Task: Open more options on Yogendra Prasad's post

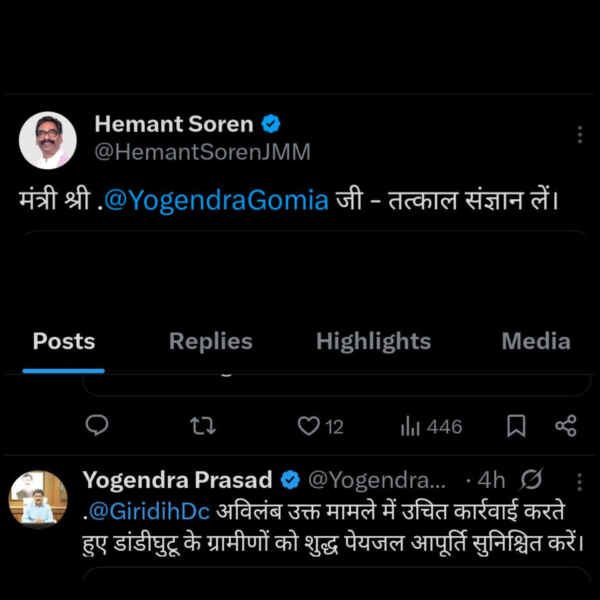Action: coord(578,480)
